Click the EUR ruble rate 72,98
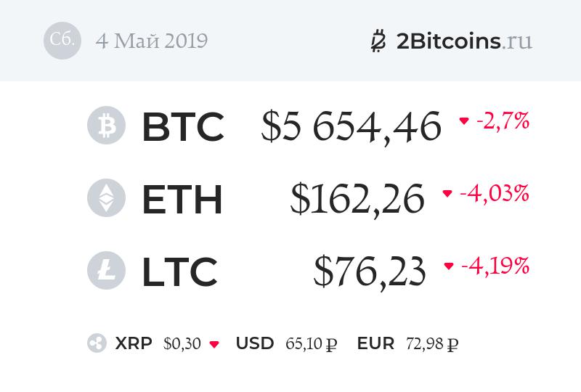The image size is (581, 392). [430, 343]
